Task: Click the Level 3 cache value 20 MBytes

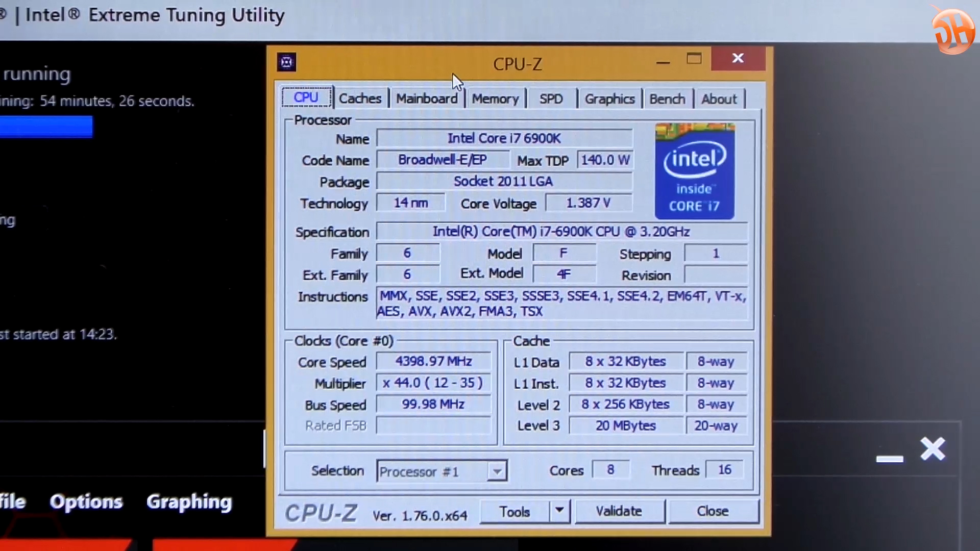Action: [x=626, y=425]
